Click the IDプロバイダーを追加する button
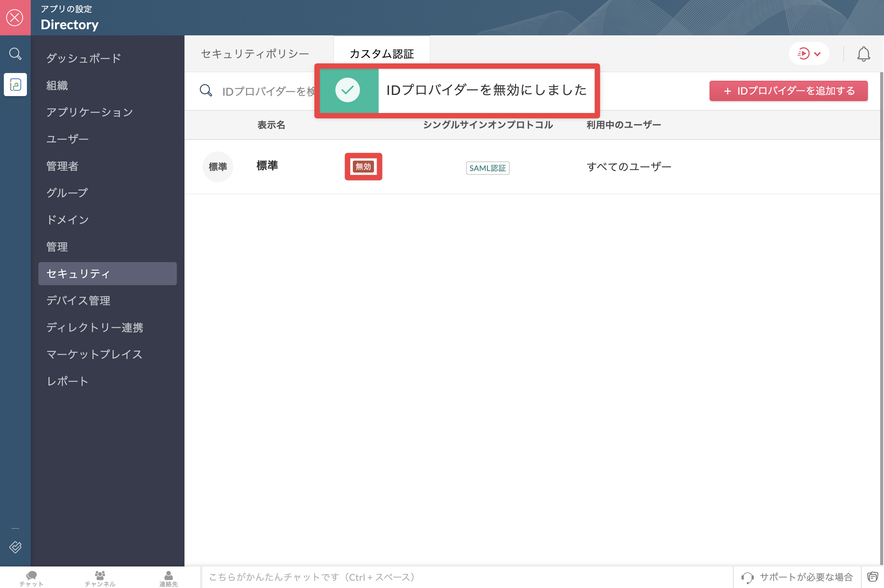 tap(788, 91)
